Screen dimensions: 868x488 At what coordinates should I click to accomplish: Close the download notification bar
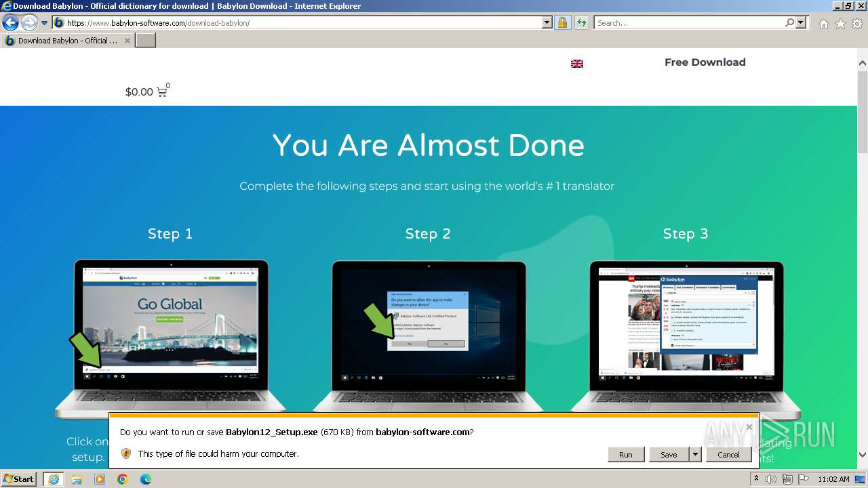point(749,427)
